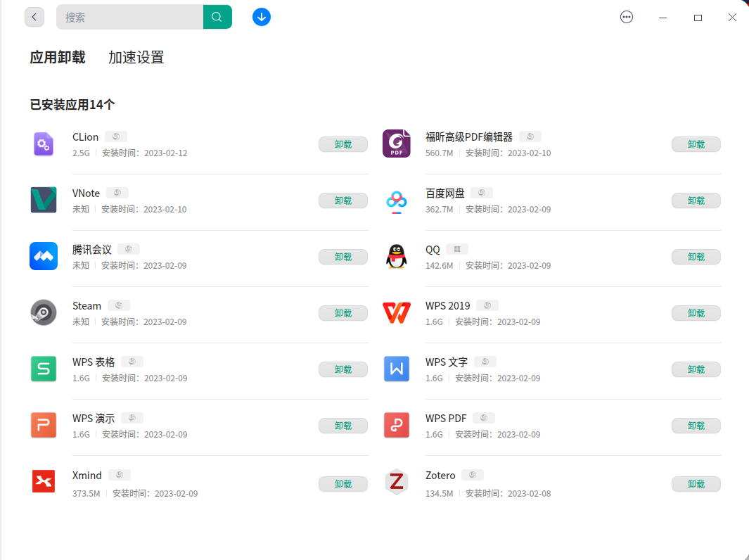Click the back arrow button
The image size is (749, 560).
click(x=34, y=17)
